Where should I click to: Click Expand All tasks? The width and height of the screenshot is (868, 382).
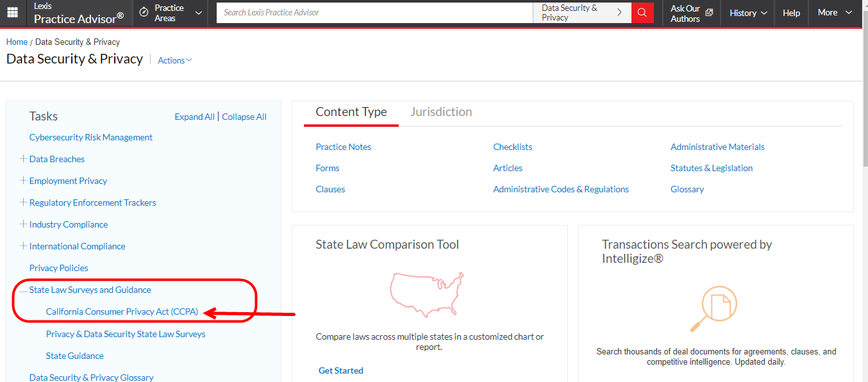pos(195,117)
